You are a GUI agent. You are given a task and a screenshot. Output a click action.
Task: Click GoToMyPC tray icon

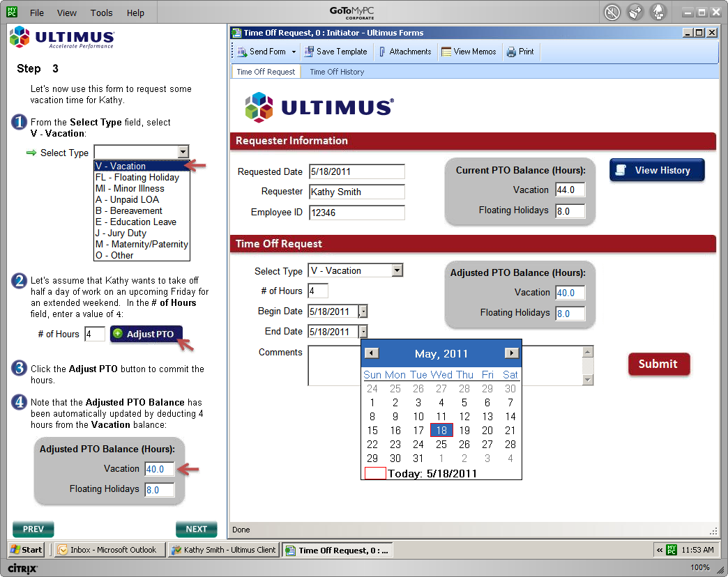(672, 550)
